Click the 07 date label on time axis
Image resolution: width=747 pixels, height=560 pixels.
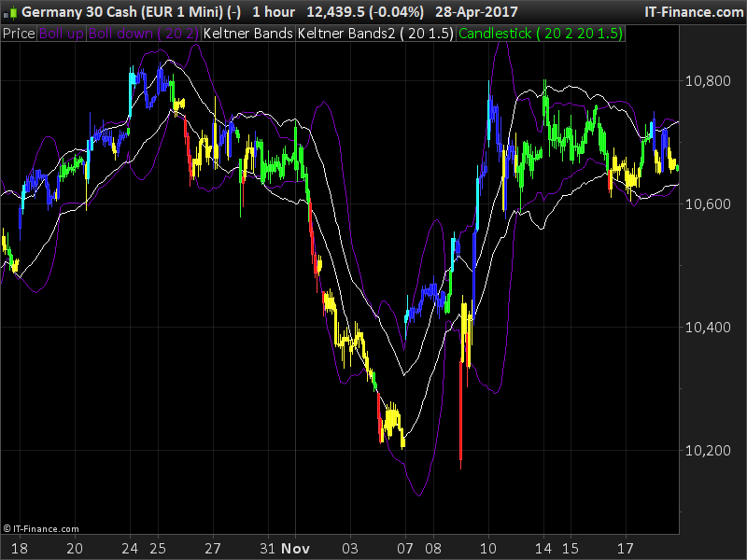coord(405,549)
